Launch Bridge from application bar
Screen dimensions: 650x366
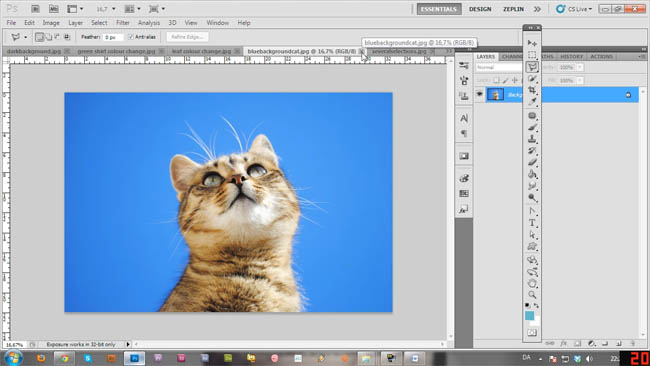coord(35,9)
